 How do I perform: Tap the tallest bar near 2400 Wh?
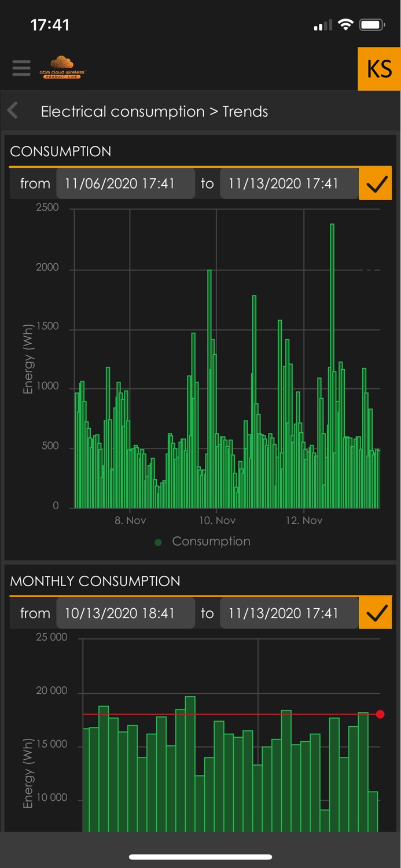coord(332,366)
